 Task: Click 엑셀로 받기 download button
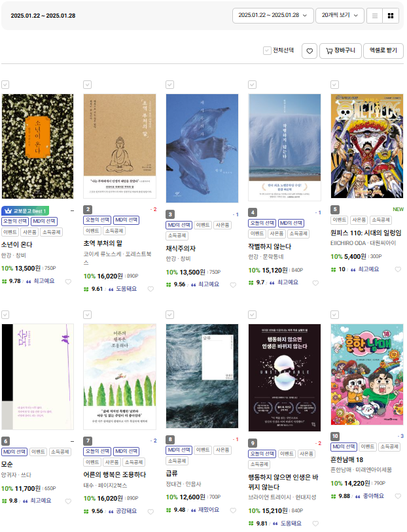pos(383,51)
